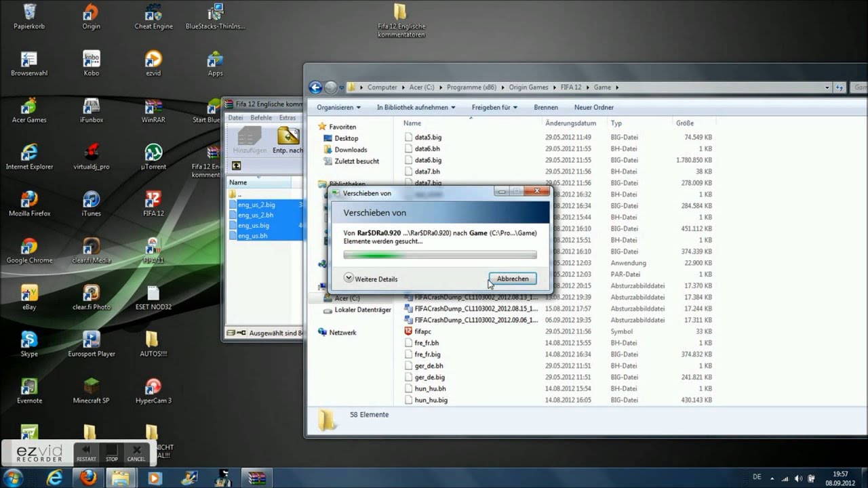Launch Cheat Engine from the desktop
868x488 pixels.
tap(153, 18)
